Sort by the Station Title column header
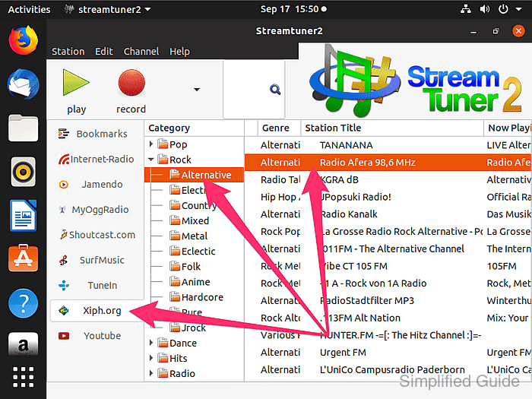 point(392,128)
